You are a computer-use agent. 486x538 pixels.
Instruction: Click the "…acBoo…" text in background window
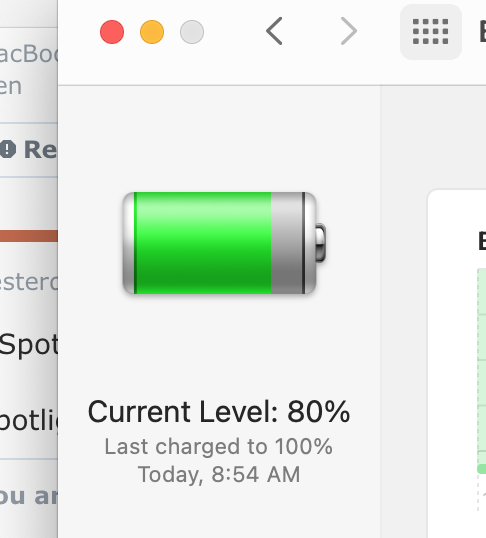click(x=29, y=54)
